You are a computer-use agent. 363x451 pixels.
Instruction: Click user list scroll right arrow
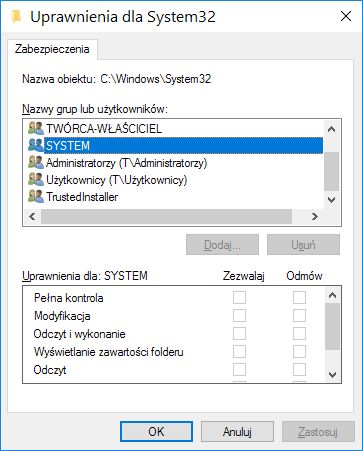pyautogui.click(x=314, y=217)
